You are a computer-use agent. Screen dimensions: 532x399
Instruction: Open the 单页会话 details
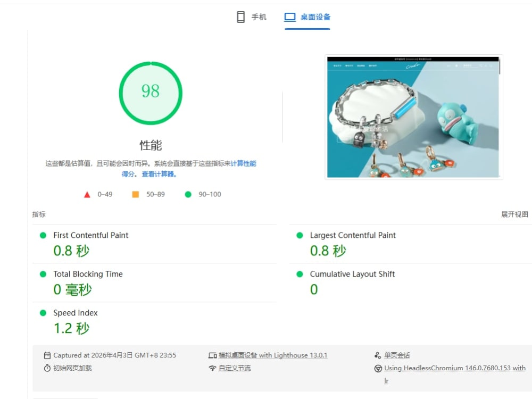397,355
